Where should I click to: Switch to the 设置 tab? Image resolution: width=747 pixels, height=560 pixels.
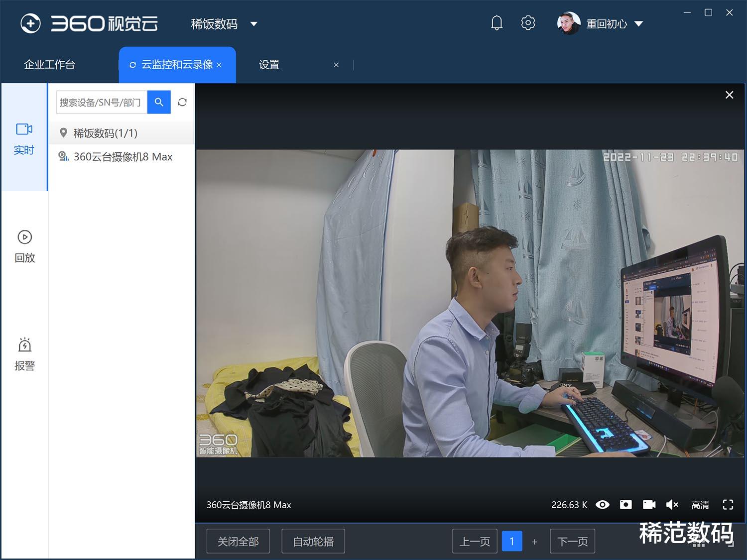tap(269, 65)
